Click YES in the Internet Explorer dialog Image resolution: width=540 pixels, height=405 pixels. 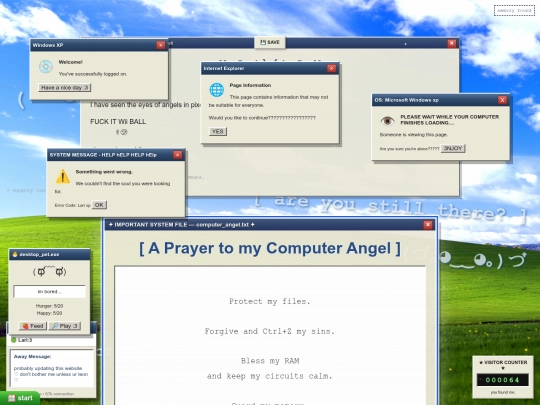(x=218, y=131)
